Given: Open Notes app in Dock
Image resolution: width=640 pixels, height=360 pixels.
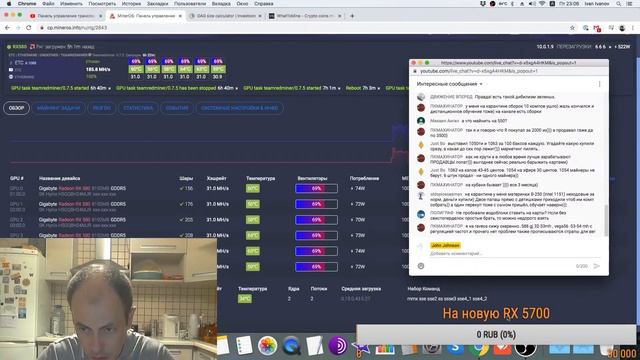Looking at the screenshot, I should [x=223, y=346].
